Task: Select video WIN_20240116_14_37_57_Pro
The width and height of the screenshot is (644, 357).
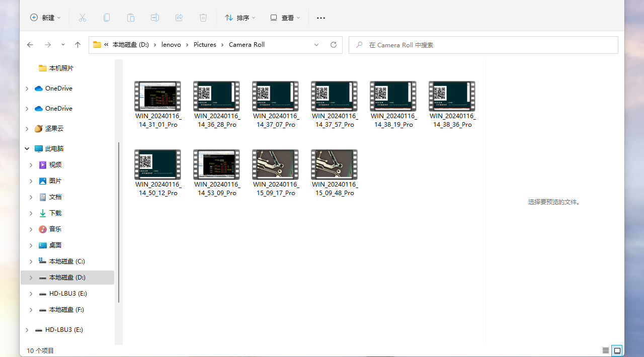Action: click(334, 105)
